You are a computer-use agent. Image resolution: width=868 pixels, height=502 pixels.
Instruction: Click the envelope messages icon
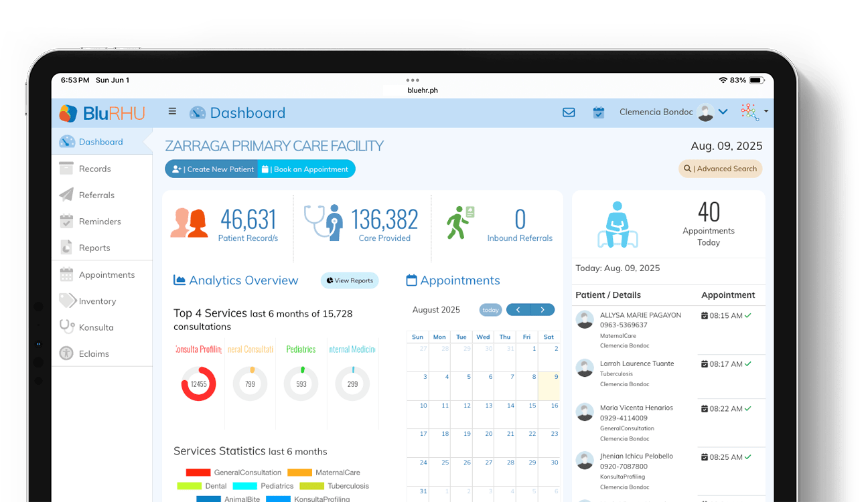569,112
